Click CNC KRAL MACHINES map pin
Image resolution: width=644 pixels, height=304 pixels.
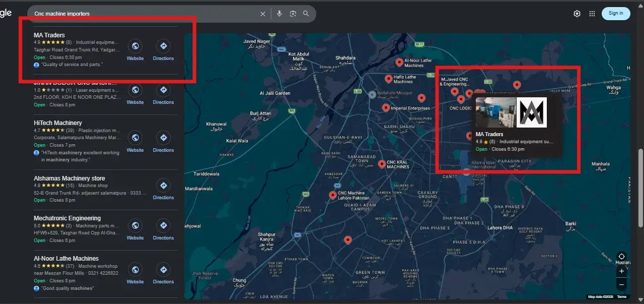[x=382, y=164]
